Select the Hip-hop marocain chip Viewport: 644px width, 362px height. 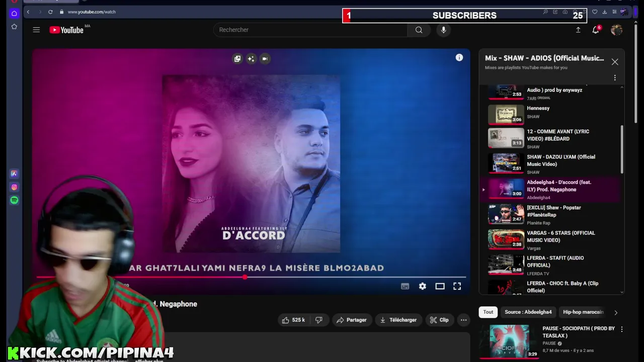pyautogui.click(x=583, y=312)
